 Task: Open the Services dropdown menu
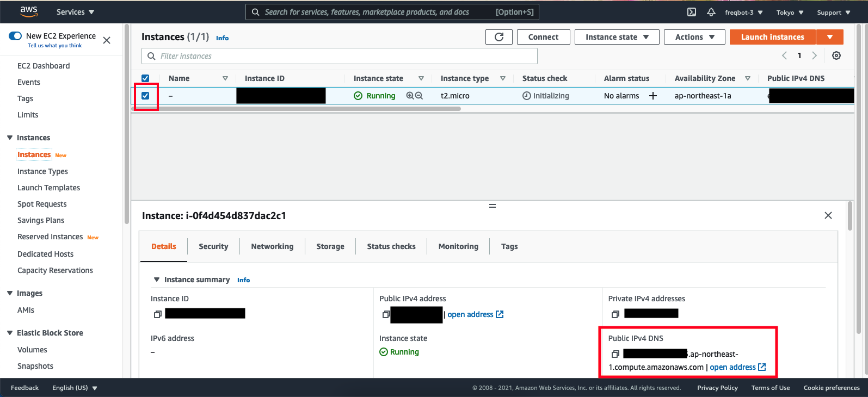76,12
